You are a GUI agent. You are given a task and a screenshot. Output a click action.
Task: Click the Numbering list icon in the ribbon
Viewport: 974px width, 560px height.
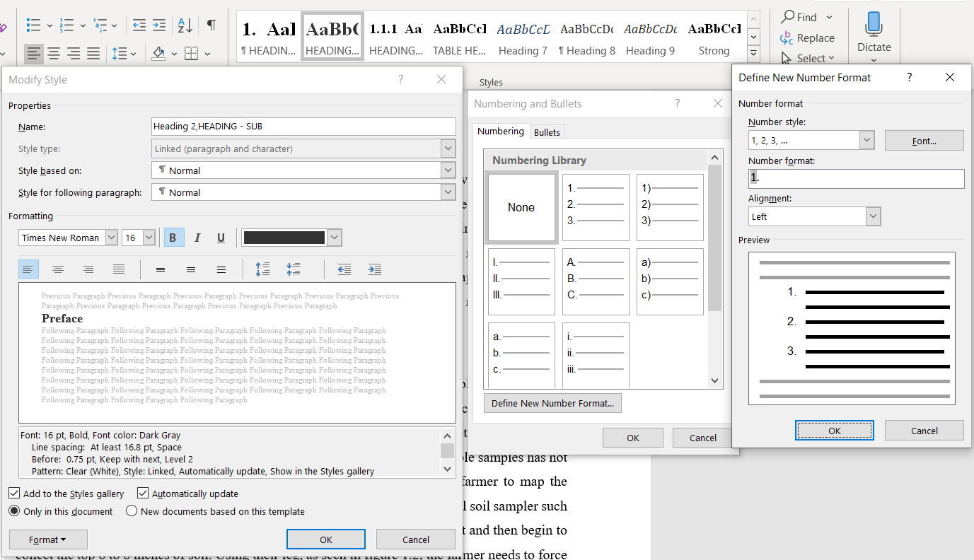(x=67, y=25)
